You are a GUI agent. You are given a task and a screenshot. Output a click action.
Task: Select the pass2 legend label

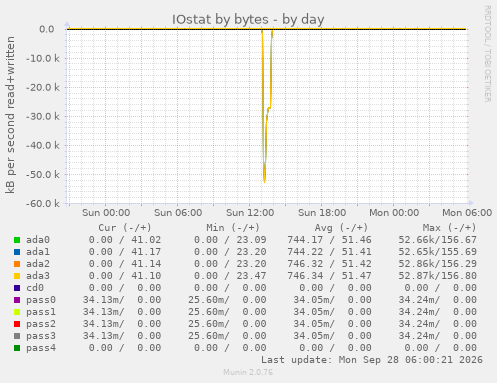point(41,324)
